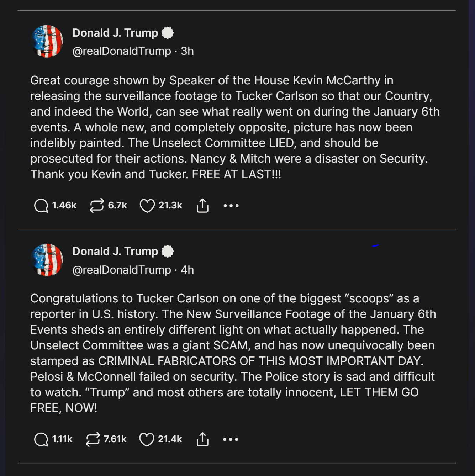Click @realDonaldTrump handle on second post
475x476 pixels.
[x=122, y=270]
